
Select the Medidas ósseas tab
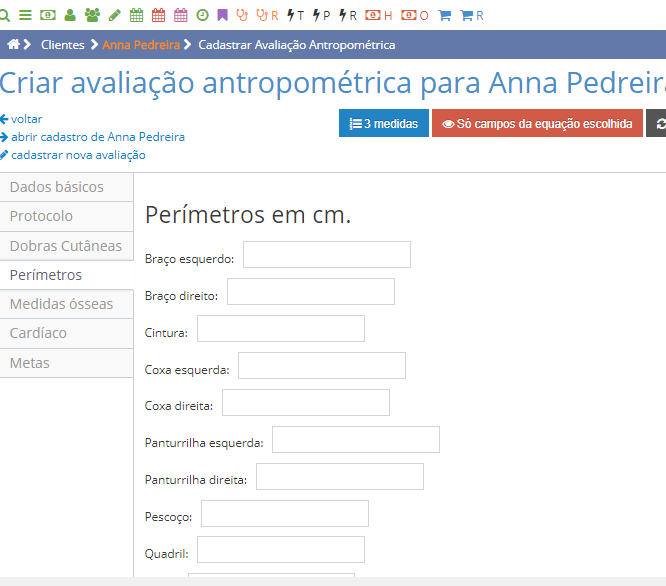62,304
